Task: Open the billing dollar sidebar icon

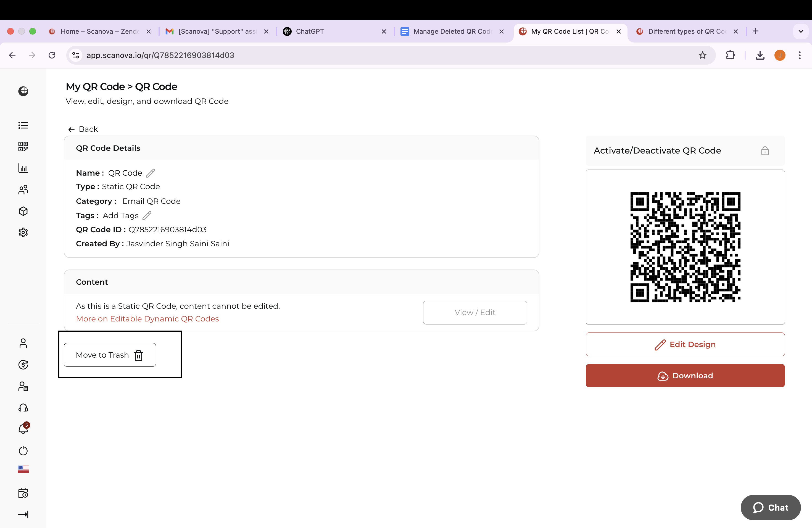Action: pos(23,365)
